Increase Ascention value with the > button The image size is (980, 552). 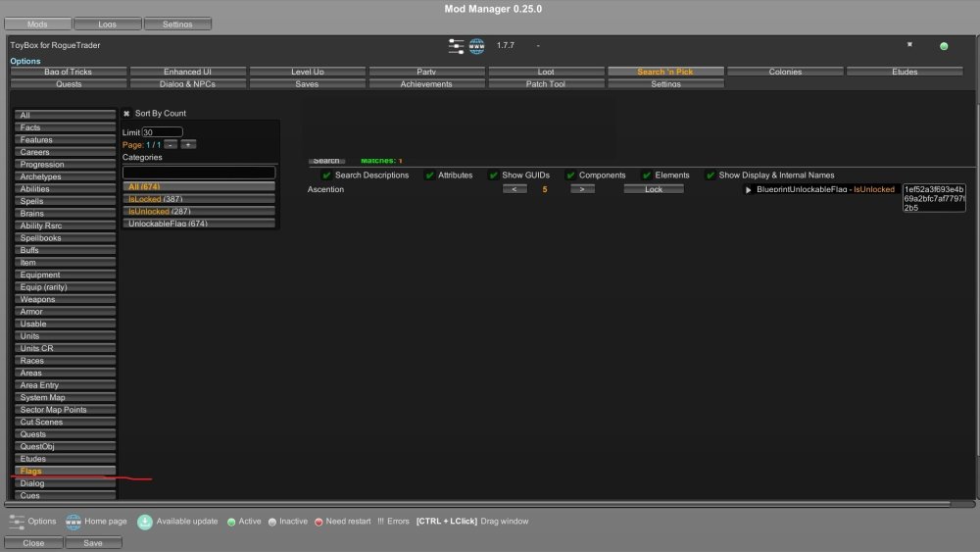tap(582, 189)
